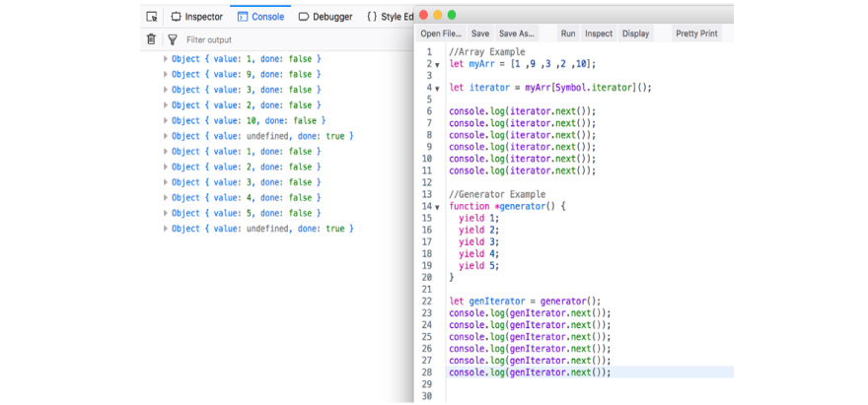Screen dimensions: 868x405
Task: Collapse code fold arrow on line 2
Action: [437, 65]
